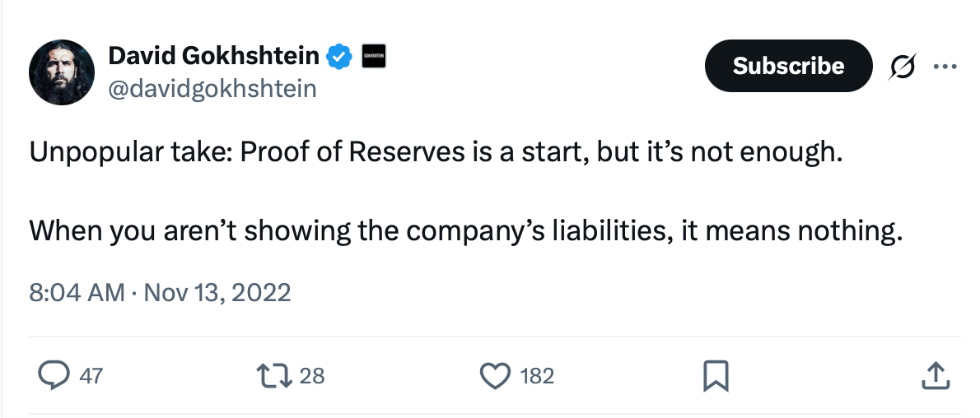The height and width of the screenshot is (418, 980).
Task: Click the 28 reposts count
Action: point(312,376)
